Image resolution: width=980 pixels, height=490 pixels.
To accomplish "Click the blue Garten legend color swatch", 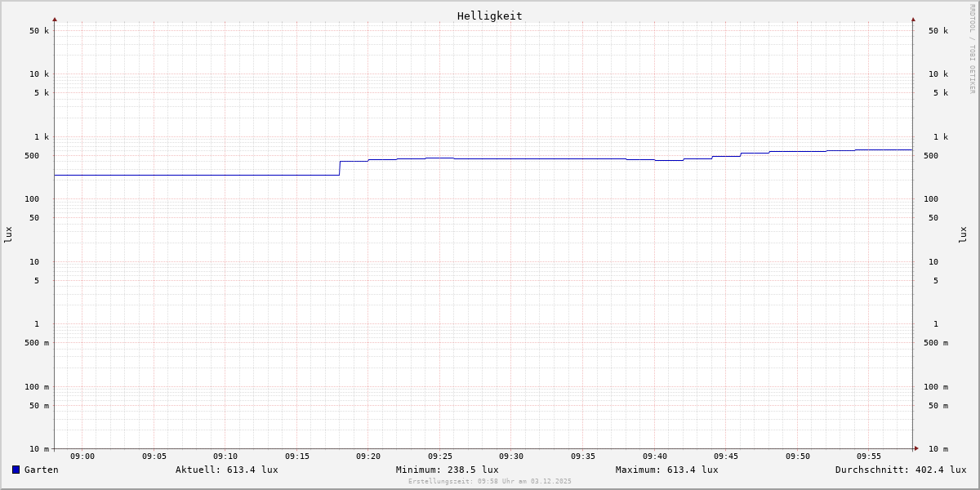I will pyautogui.click(x=16, y=470).
